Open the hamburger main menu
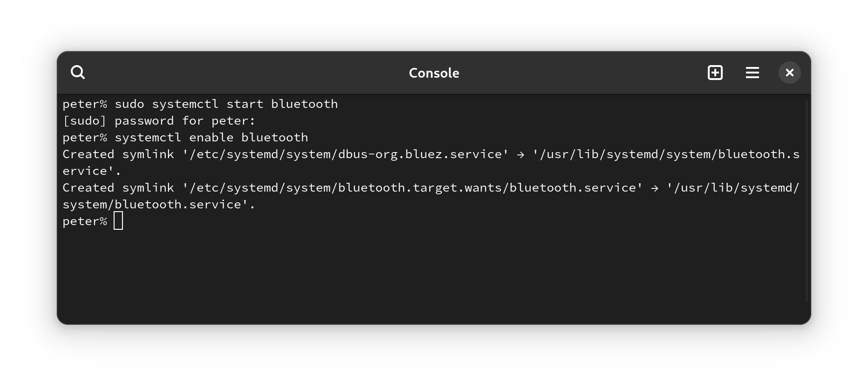Viewport: 868px width, 387px height. coord(753,73)
